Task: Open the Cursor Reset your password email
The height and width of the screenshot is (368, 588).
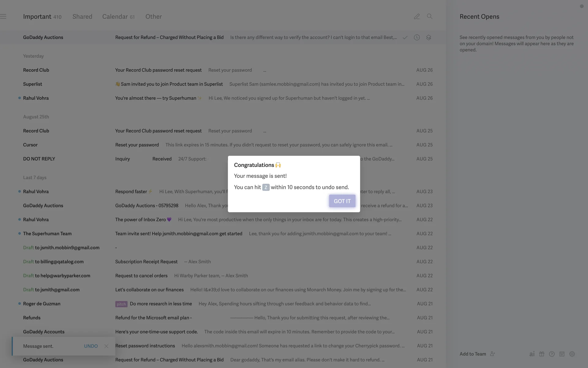Action: click(x=137, y=145)
